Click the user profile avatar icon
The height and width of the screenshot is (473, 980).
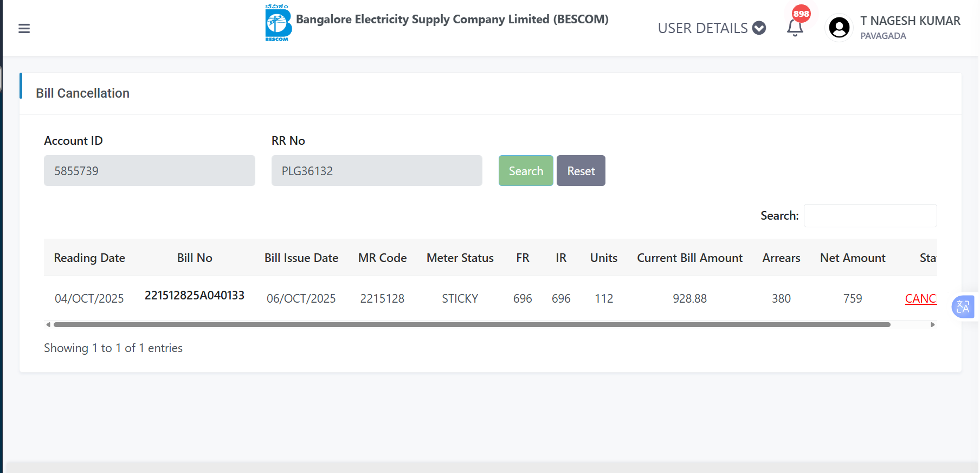click(x=839, y=28)
